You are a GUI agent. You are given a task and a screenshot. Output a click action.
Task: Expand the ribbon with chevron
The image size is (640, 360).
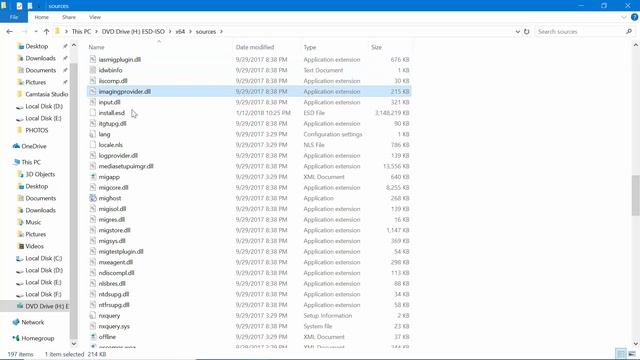pos(623,17)
